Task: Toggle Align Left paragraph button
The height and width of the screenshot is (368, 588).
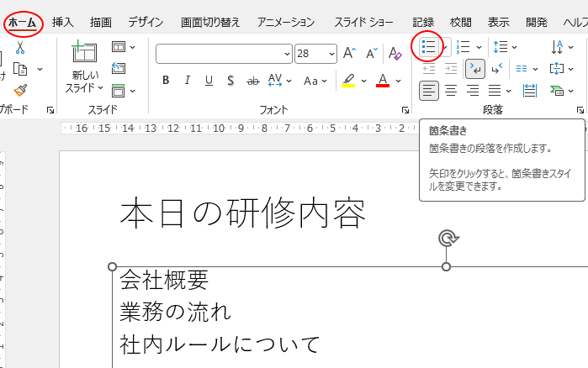Action: (429, 90)
